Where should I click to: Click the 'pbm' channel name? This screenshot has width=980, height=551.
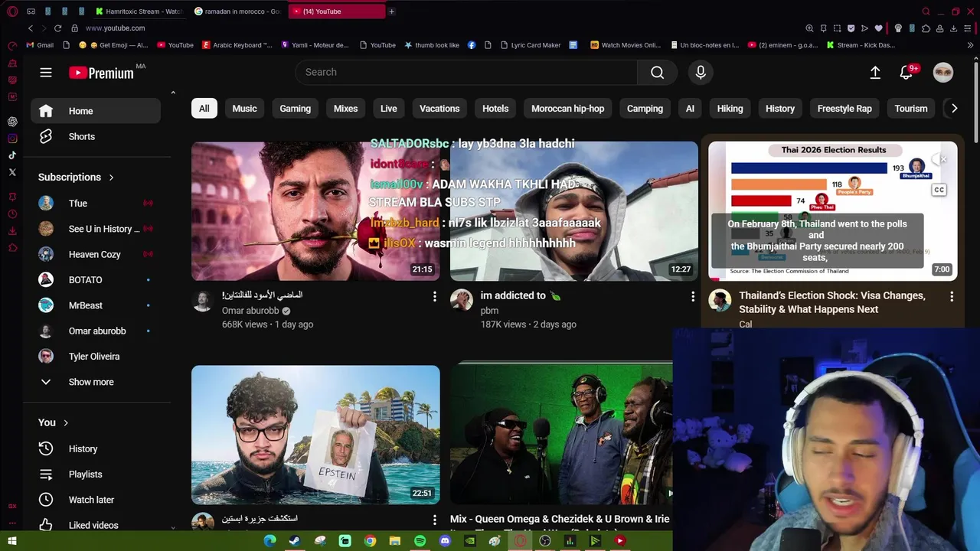point(489,311)
